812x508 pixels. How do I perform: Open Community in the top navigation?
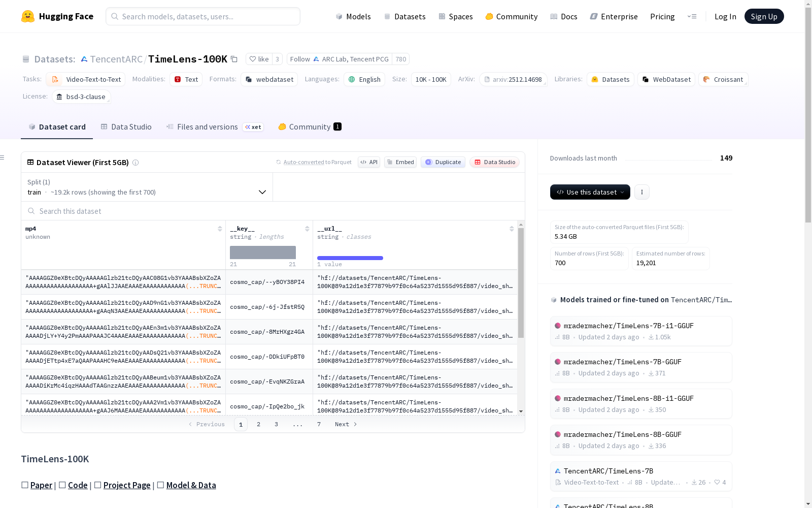click(x=512, y=16)
